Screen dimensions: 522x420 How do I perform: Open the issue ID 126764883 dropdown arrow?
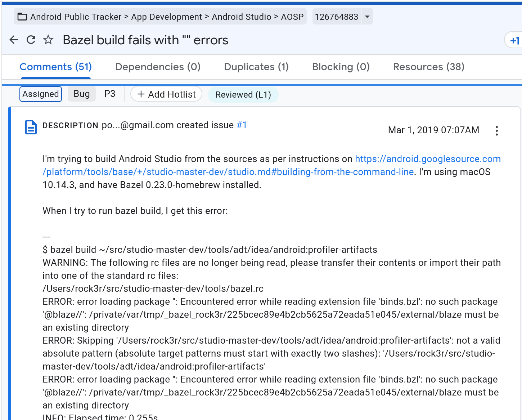[x=367, y=17]
